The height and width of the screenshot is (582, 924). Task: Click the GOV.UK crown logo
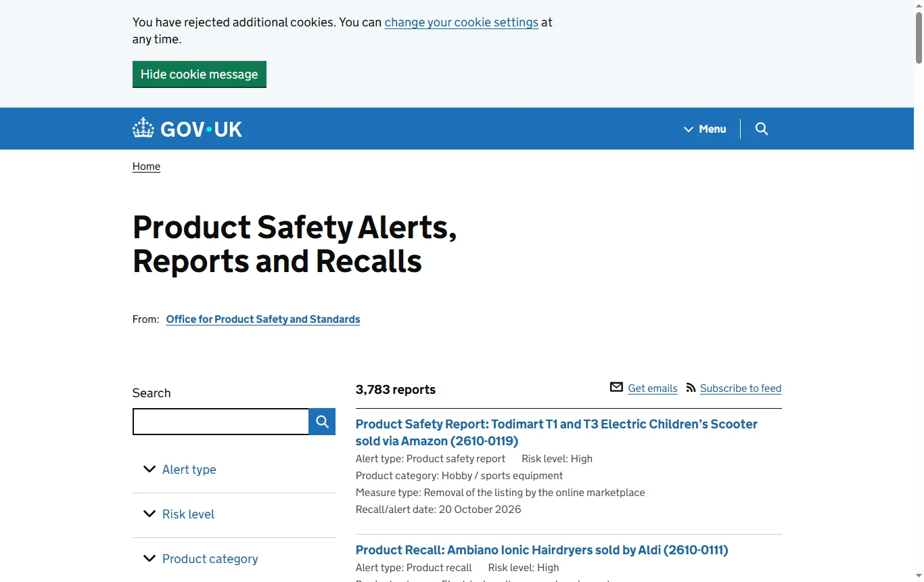[187, 129]
